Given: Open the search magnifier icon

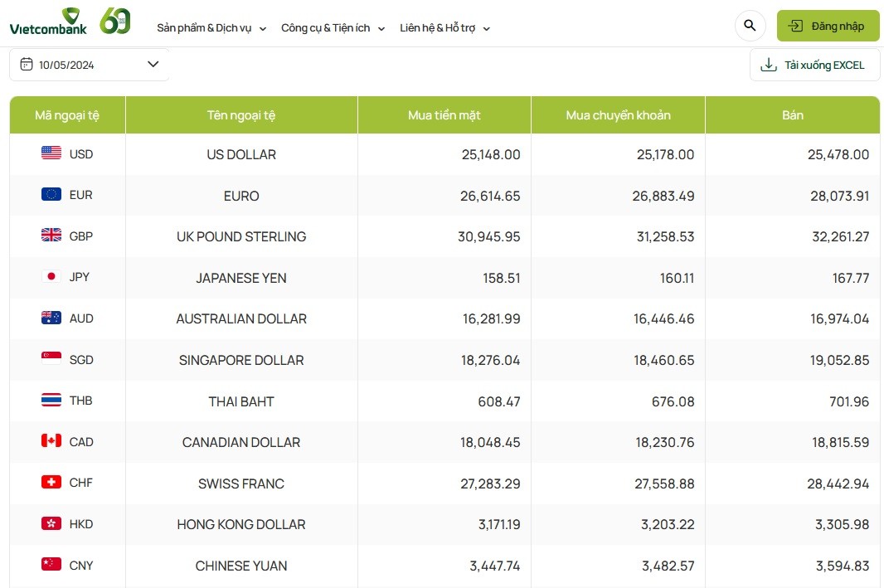Looking at the screenshot, I should [750, 26].
